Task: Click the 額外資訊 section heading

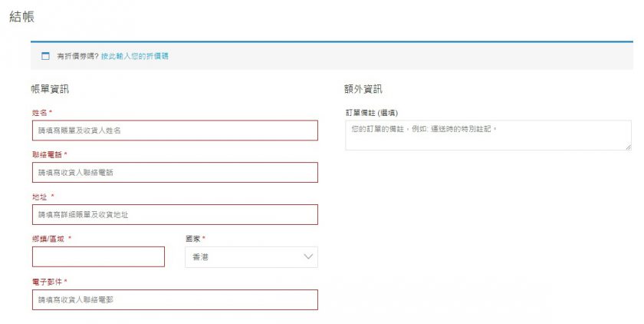Action: point(363,88)
